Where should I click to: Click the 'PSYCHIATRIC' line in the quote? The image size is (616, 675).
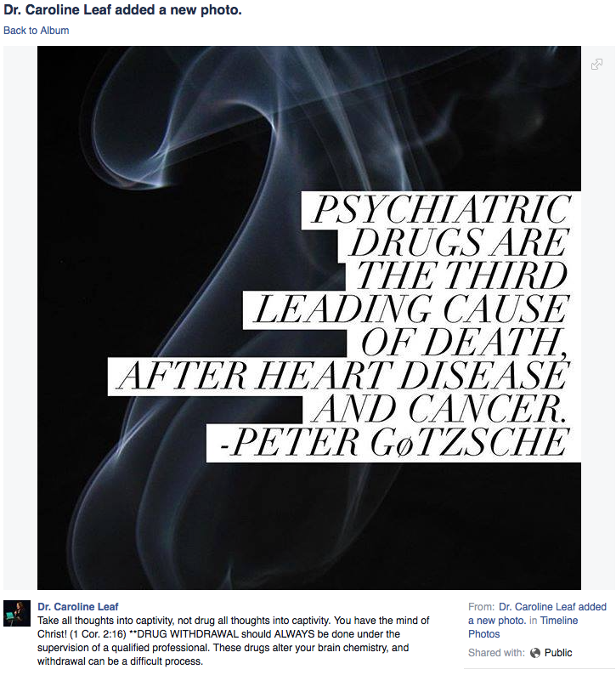[441, 210]
